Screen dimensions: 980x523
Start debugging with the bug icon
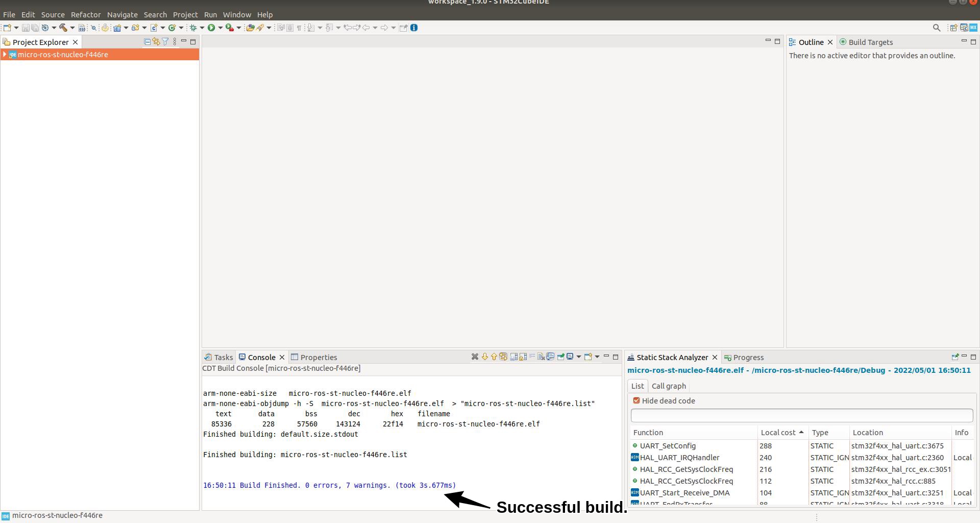(193, 28)
